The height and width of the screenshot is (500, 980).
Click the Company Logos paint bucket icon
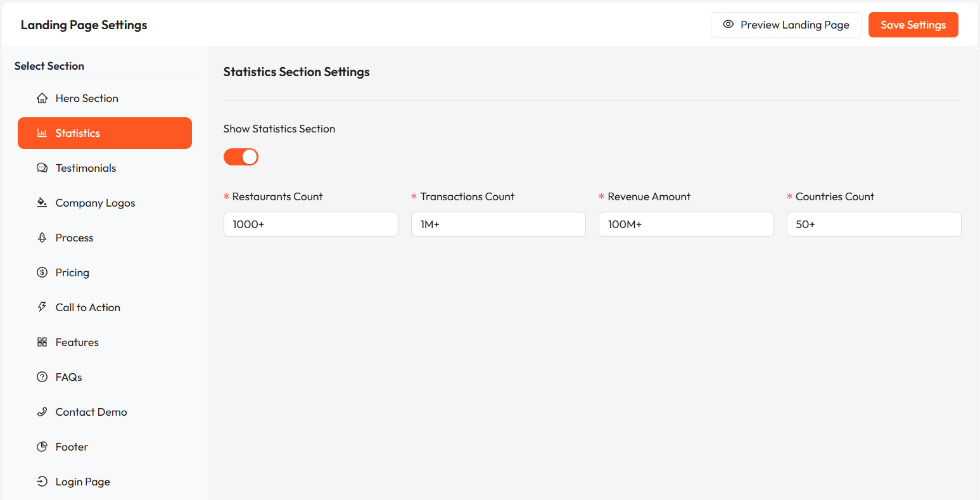click(42, 203)
